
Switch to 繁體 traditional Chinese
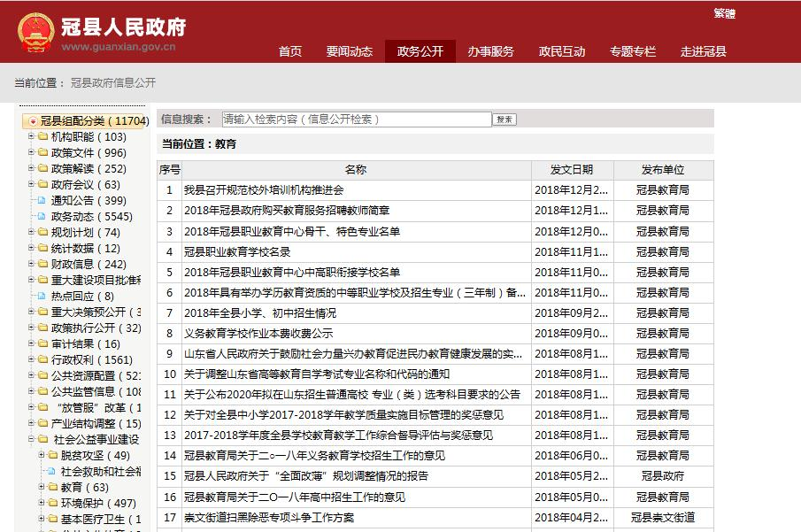pyautogui.click(x=724, y=14)
